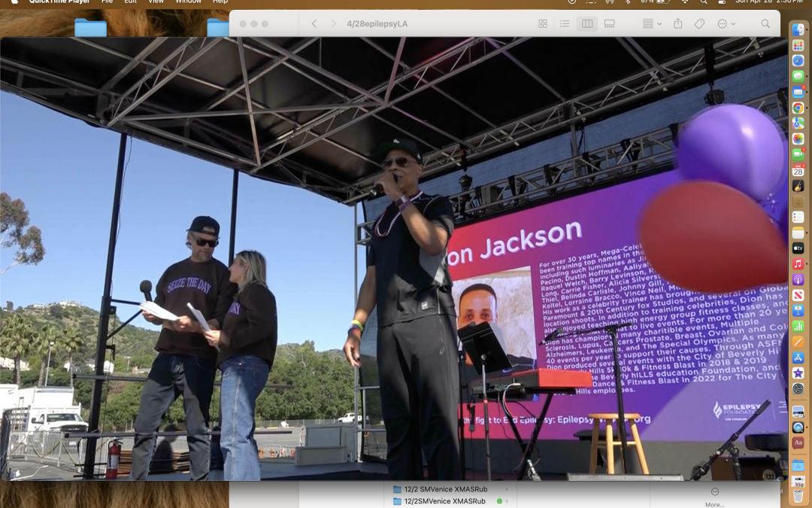Open the Trash in the Dock
This screenshot has width=812, height=508.
798,496
